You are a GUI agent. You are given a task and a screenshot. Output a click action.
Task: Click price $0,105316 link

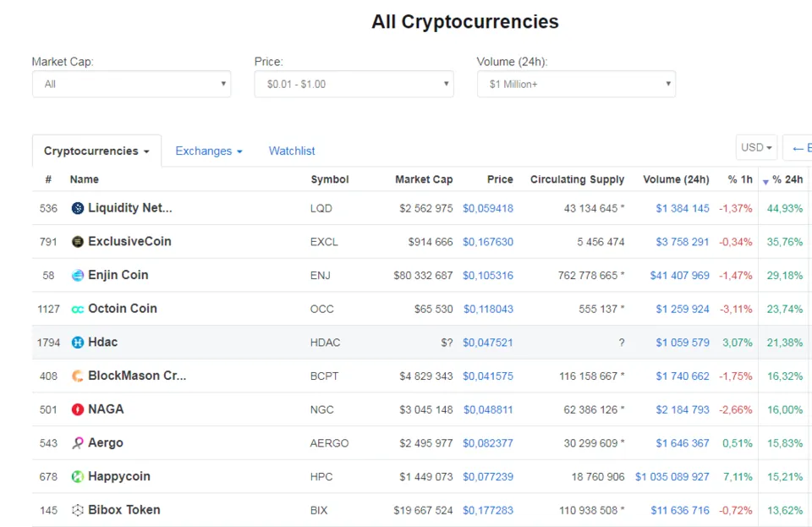[488, 276]
